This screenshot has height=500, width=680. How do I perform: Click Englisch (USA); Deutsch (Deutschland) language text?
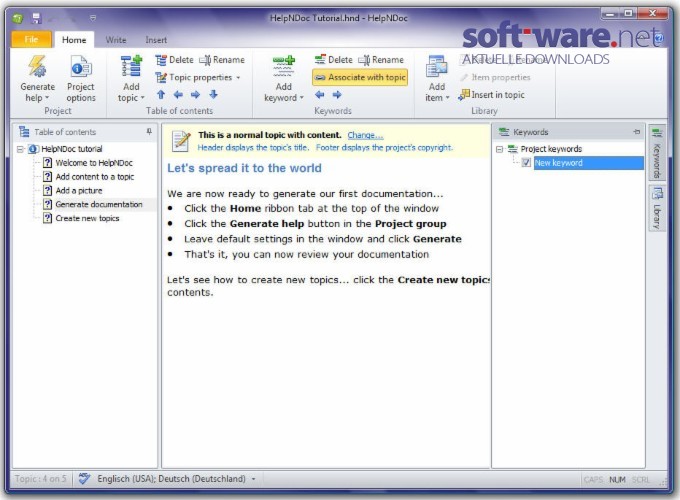[171, 479]
